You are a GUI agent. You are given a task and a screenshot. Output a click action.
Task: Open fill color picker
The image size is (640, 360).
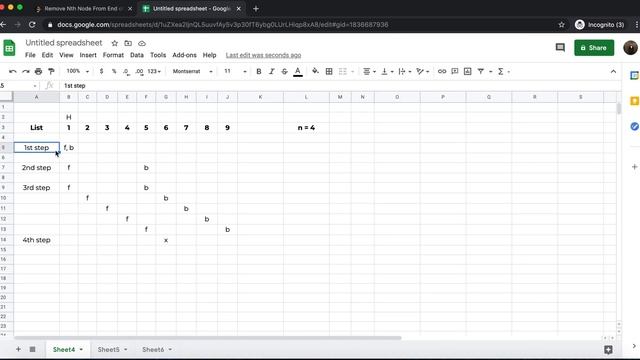[316, 71]
